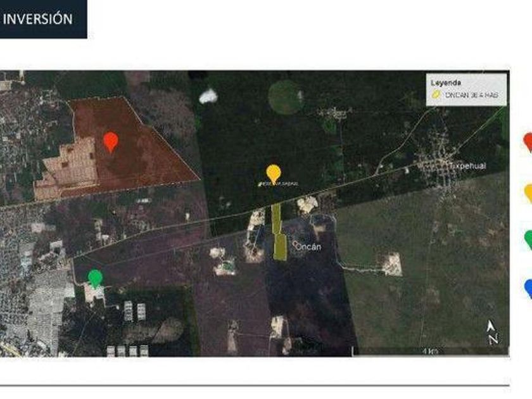Click the 'Leyenda' legend title

(446, 82)
